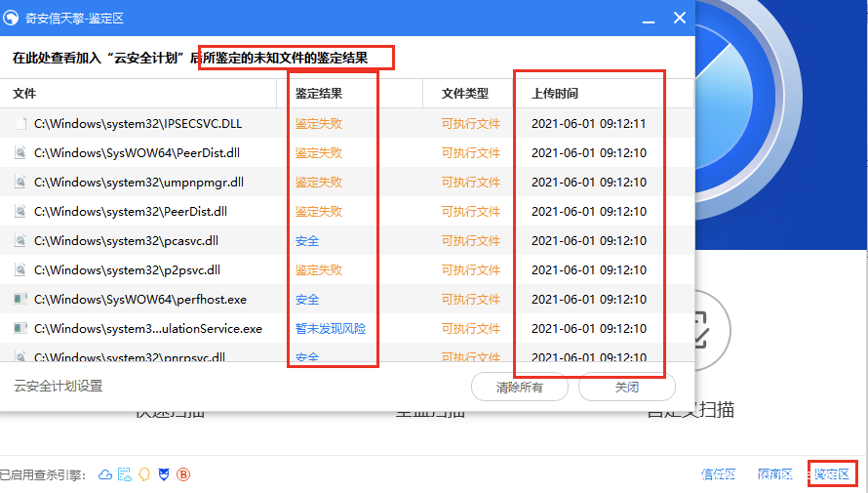Click the orange lightbulb engine icon
The image size is (868, 493).
pyautogui.click(x=143, y=474)
